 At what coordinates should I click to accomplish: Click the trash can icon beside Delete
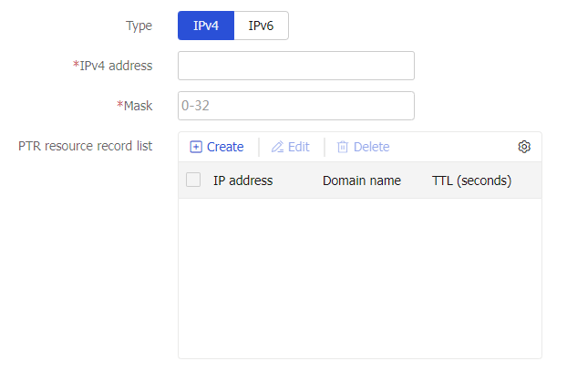[343, 147]
